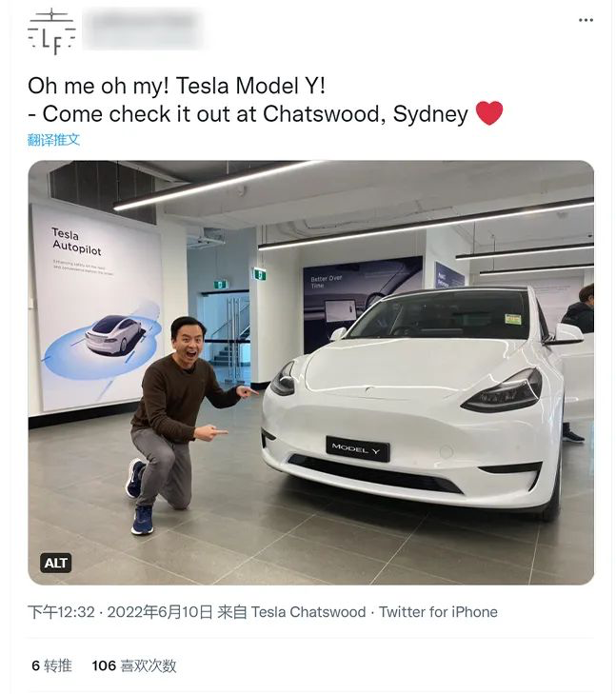Open the Tesla Chatswood location link
616x694 pixels.
[308, 612]
